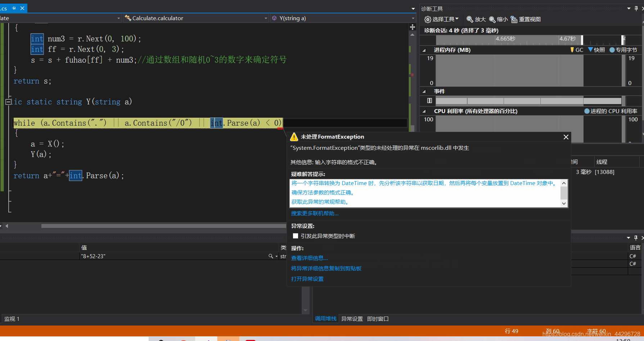
Task: Click the 重置视图 reset view icon
Action: point(514,19)
